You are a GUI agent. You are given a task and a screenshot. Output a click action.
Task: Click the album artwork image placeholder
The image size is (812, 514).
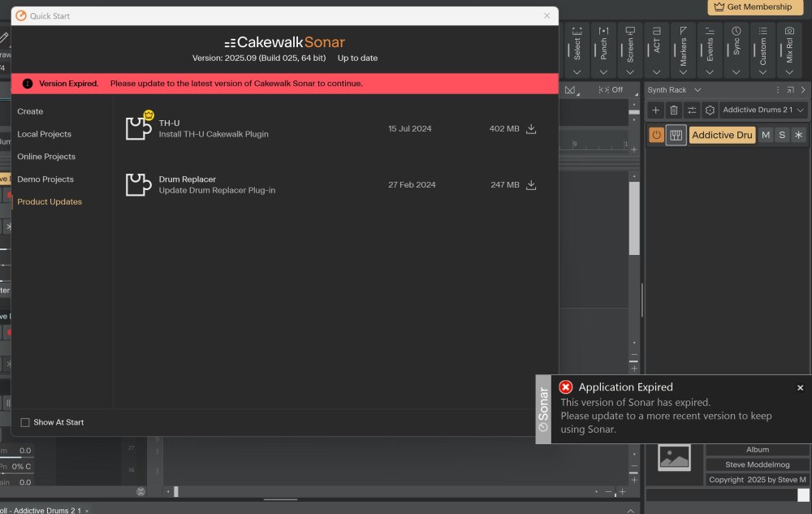[674, 458]
